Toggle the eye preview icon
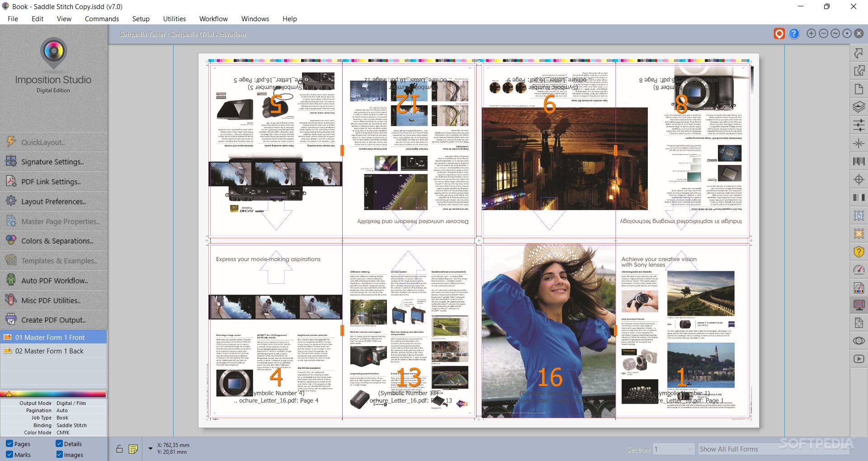Screen dimensions: 868x461 click(x=859, y=341)
